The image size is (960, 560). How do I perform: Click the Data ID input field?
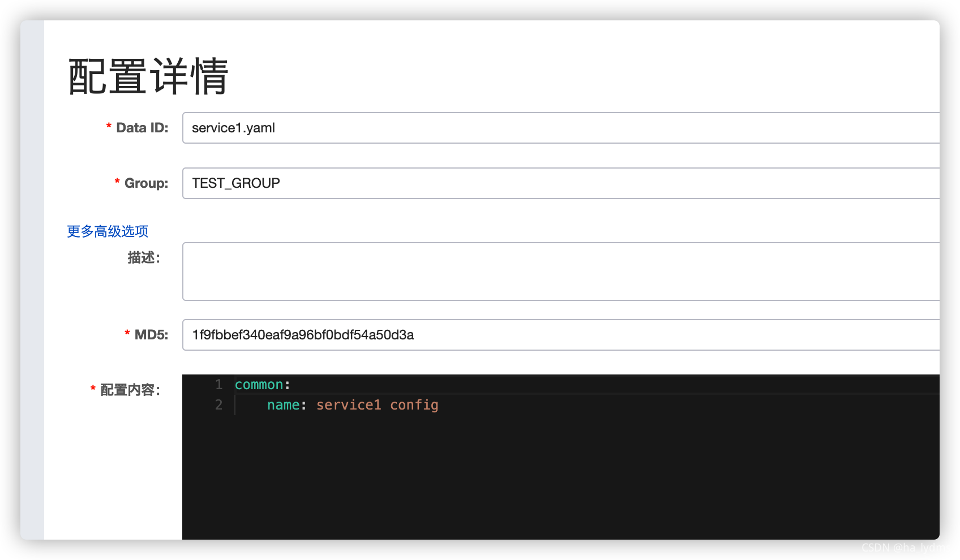pos(560,128)
